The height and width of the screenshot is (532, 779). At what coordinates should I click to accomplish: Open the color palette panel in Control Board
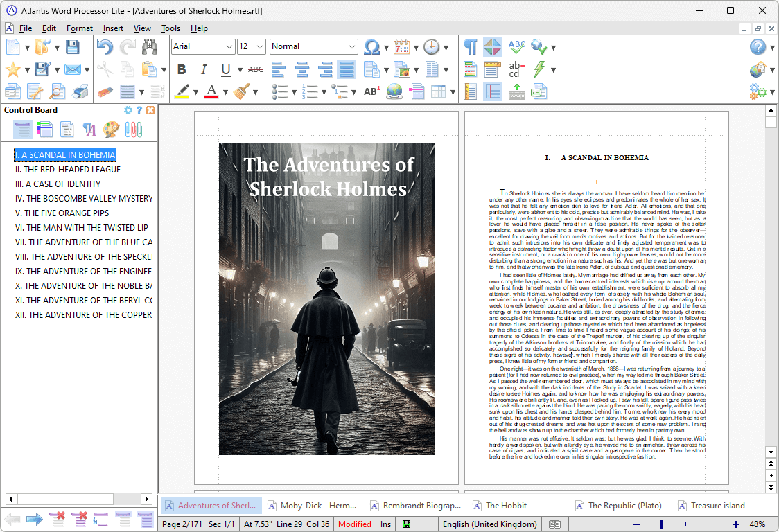click(110, 129)
